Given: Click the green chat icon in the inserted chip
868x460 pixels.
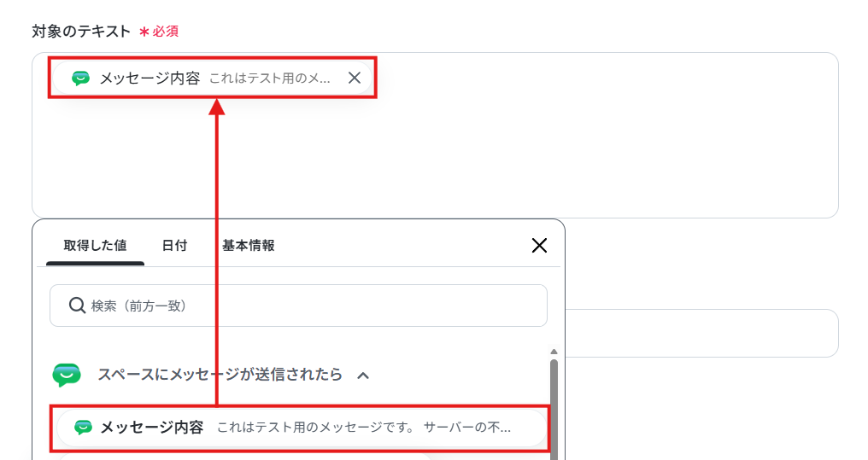Looking at the screenshot, I should pos(81,79).
